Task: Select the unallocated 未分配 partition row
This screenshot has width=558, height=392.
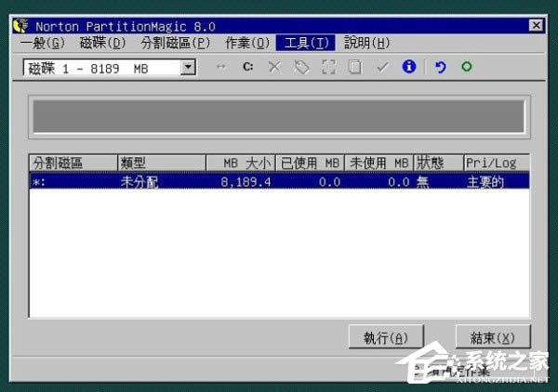Action: pyautogui.click(x=279, y=182)
